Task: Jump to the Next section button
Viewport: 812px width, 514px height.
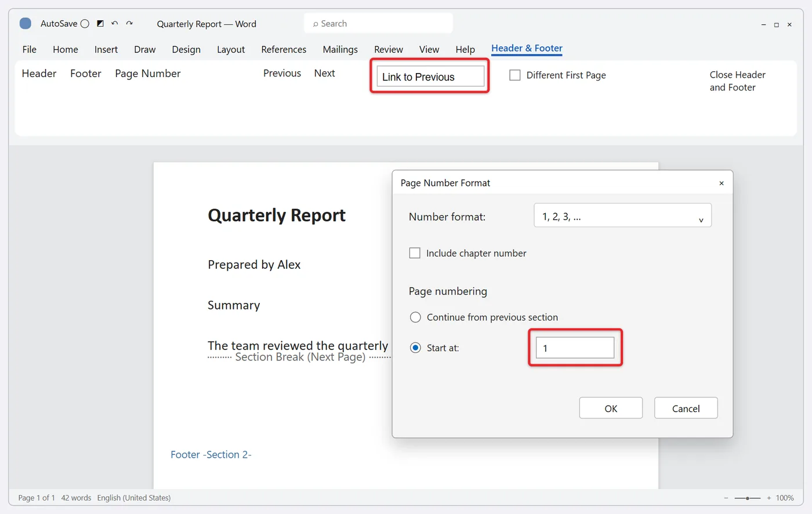Action: pos(325,74)
